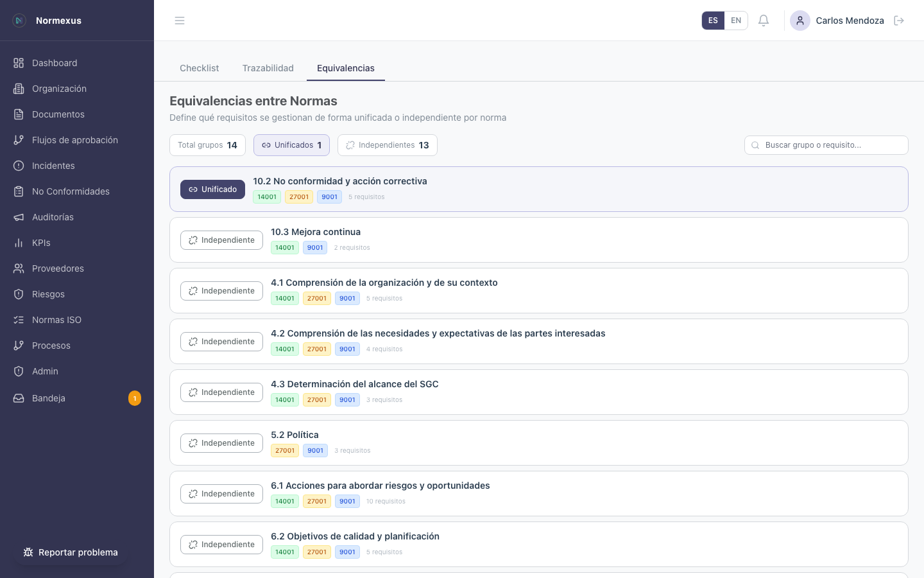Click the hamburger menu icon to collapse sidebar

pyautogui.click(x=180, y=21)
